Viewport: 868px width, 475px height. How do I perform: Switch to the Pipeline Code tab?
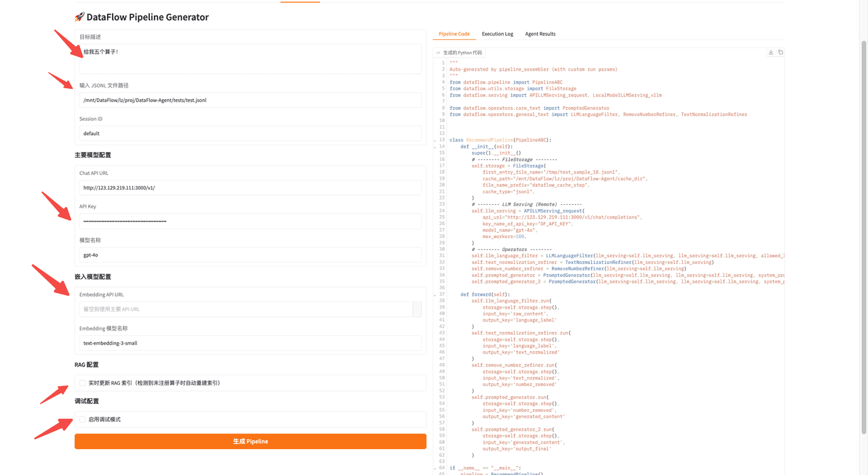(x=454, y=34)
